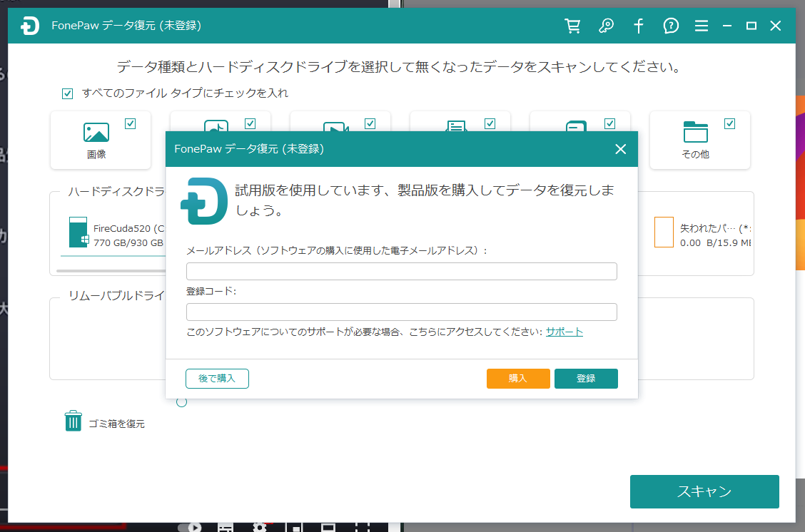Maximize the FonePaw main window
This screenshot has width=805, height=532.
(751, 26)
